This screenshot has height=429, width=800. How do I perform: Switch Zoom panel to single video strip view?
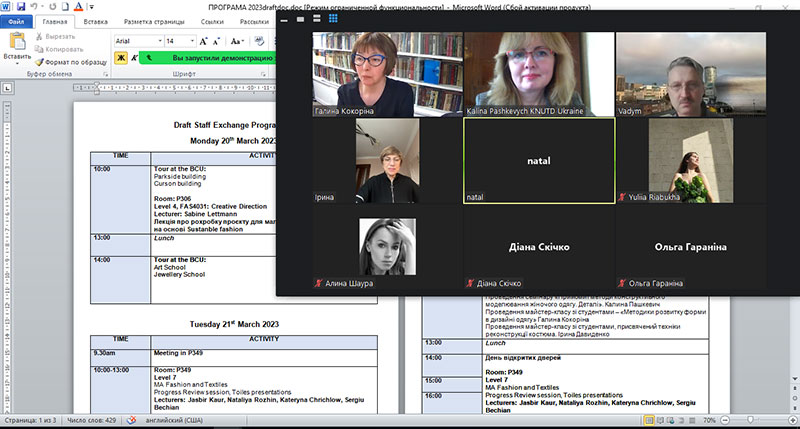coord(301,19)
